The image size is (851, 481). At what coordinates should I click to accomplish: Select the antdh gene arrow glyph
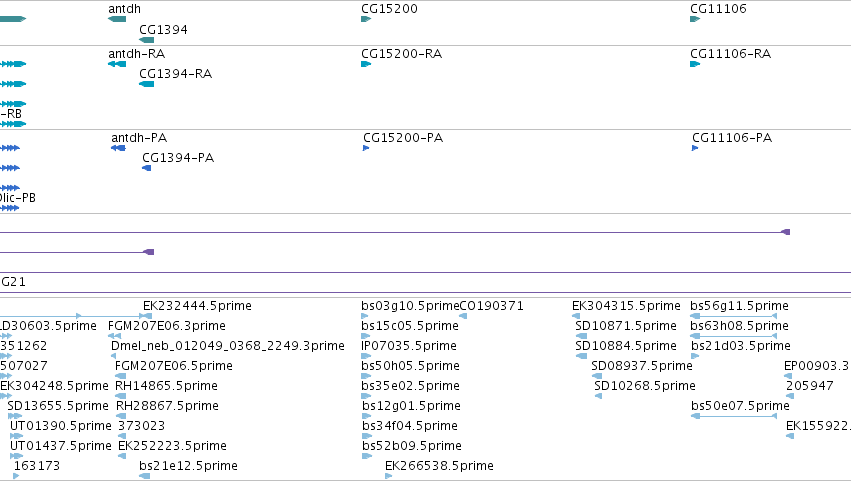[x=117, y=19]
